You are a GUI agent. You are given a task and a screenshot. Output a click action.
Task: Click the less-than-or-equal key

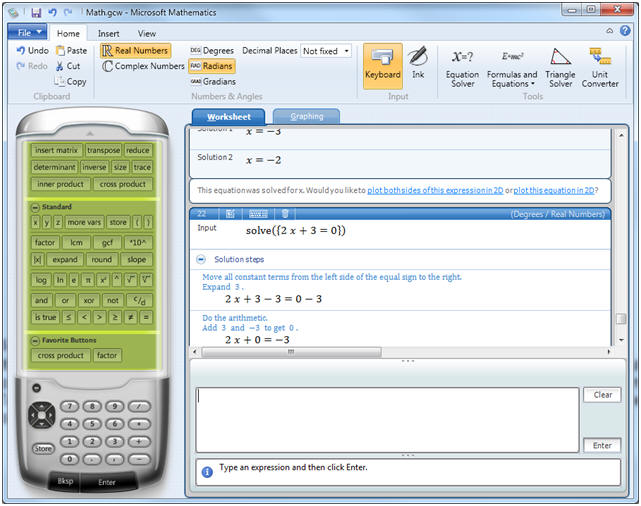coord(68,317)
